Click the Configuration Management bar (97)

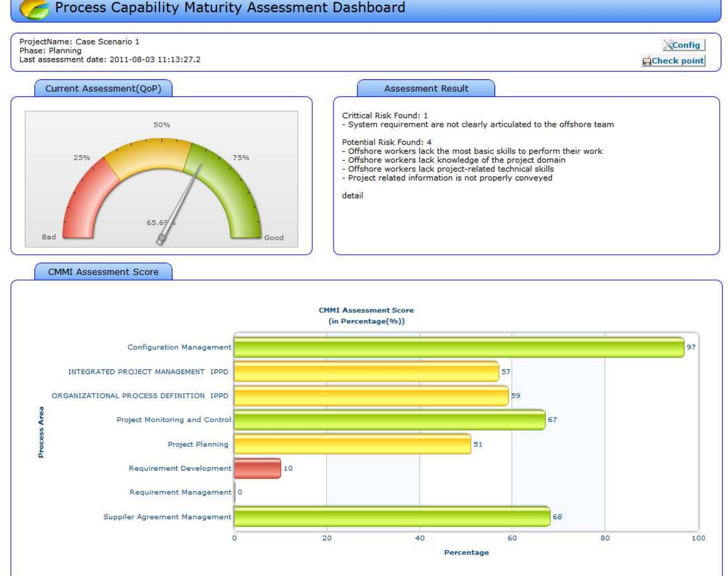(459, 347)
